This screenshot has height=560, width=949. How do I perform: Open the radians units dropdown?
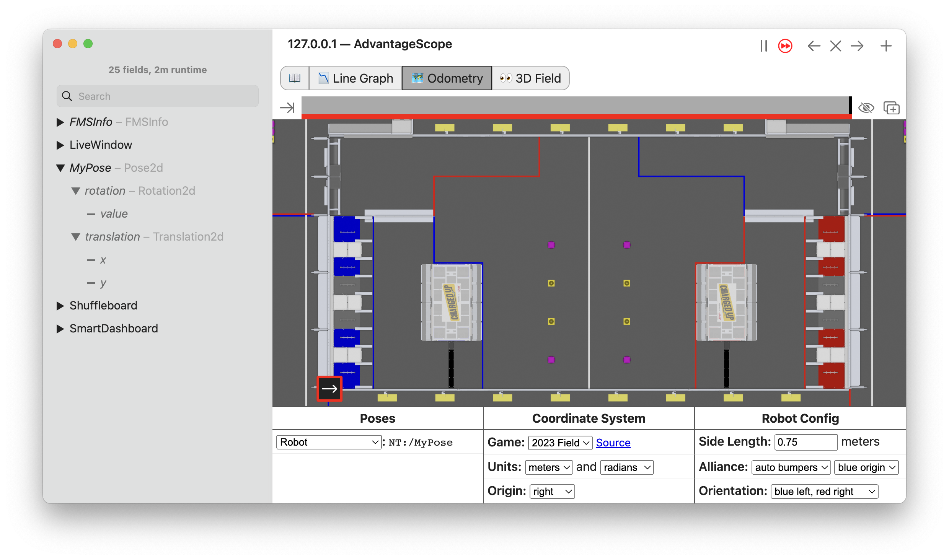point(627,467)
